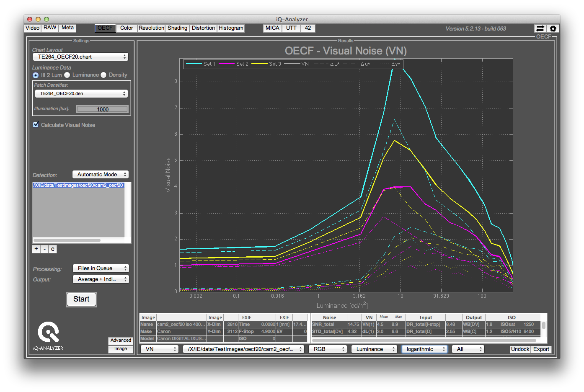Screen dimensions: 584x392
Task: Switch to the RAW tab
Action: pos(50,28)
